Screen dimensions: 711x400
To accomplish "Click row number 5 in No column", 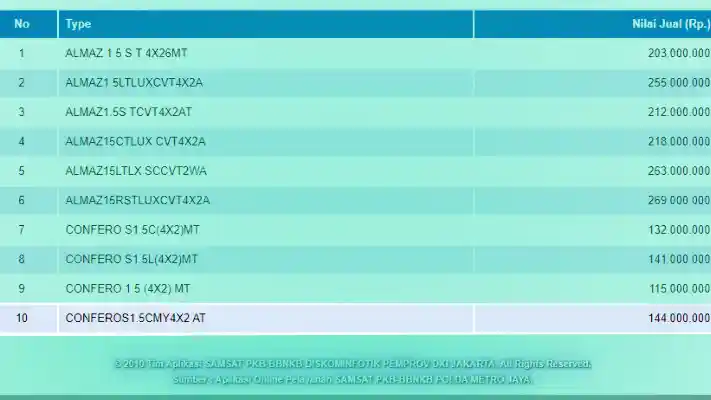I will pyautogui.click(x=21, y=171).
